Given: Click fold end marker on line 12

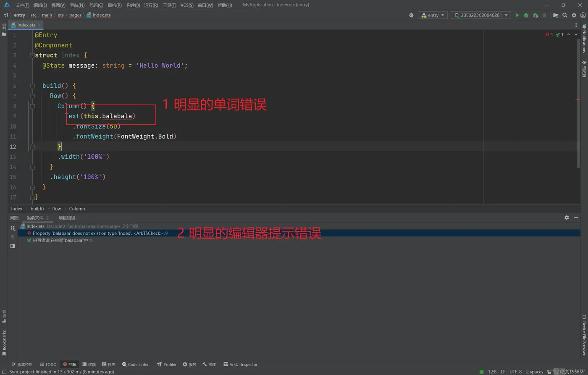Looking at the screenshot, I should 32,147.
